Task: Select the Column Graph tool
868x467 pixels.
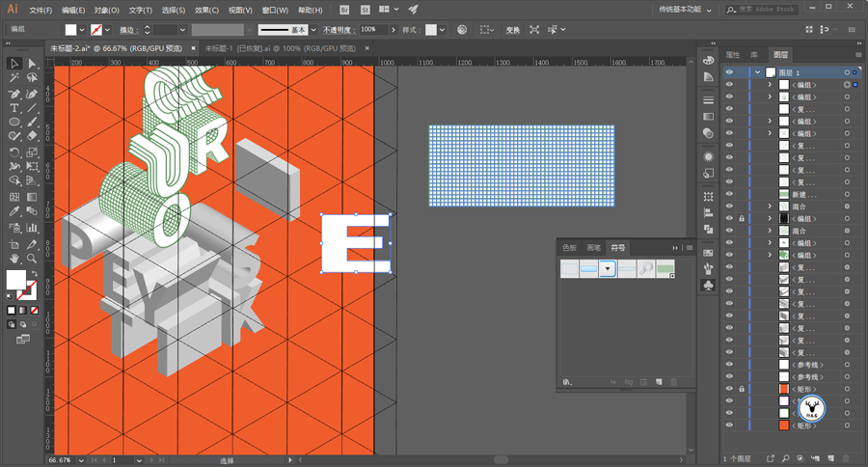Action: pyautogui.click(x=32, y=228)
